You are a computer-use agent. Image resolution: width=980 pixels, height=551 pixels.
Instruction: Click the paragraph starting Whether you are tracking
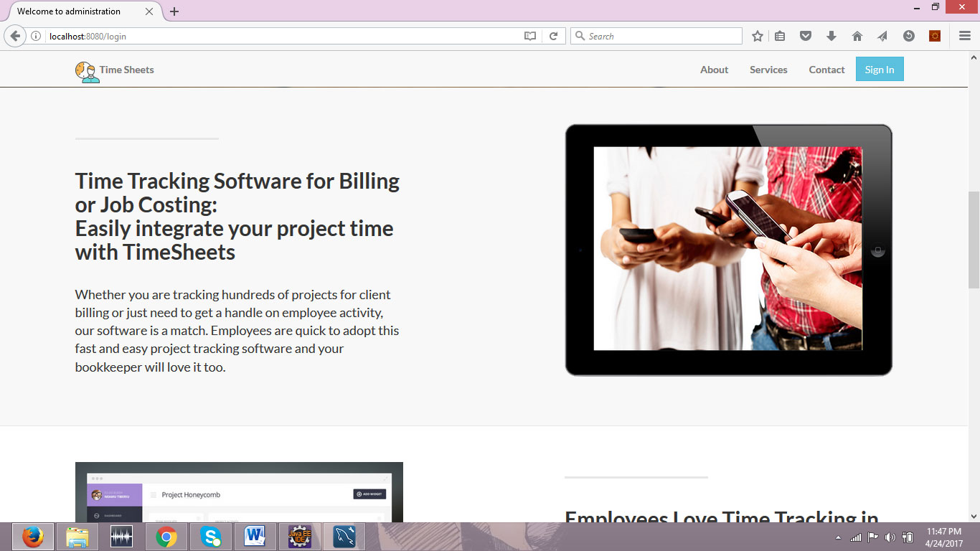point(237,331)
